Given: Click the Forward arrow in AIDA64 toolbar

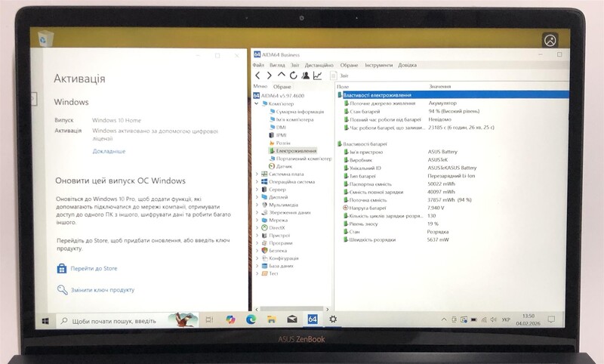Looking at the screenshot, I should click(270, 76).
